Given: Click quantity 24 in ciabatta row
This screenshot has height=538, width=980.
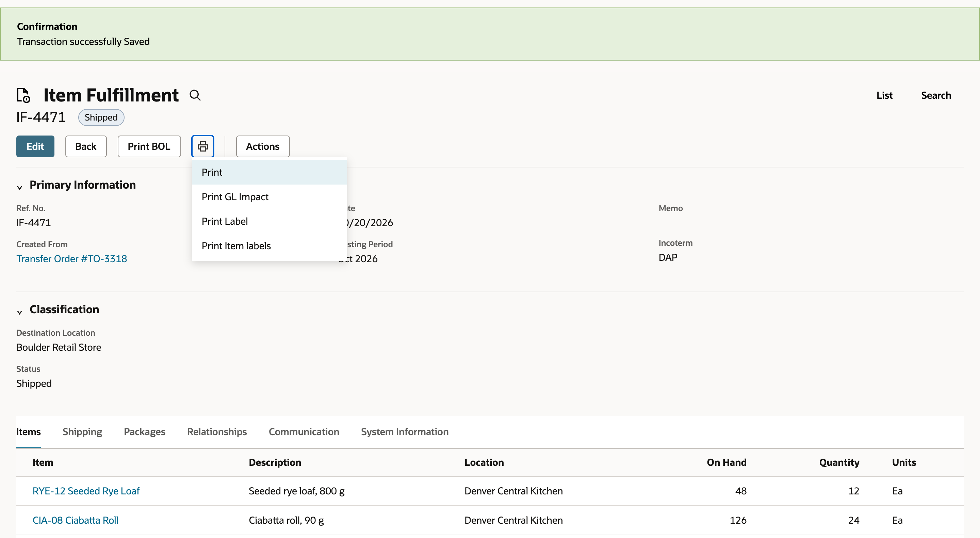Looking at the screenshot, I should pos(853,520).
